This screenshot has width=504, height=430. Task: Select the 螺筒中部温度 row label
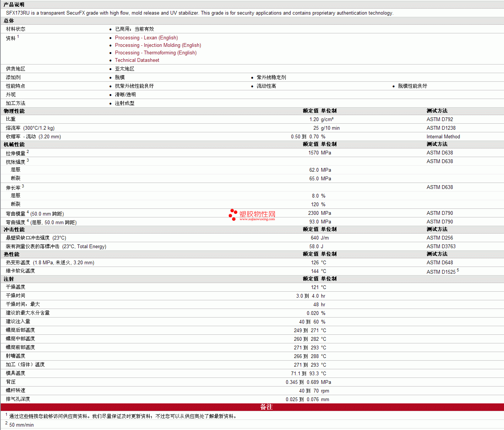(x=21, y=339)
